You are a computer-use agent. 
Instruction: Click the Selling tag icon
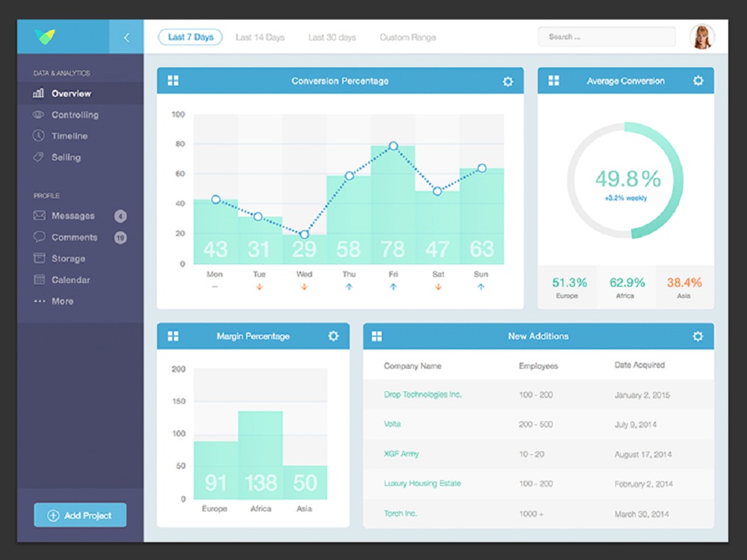[x=37, y=157]
